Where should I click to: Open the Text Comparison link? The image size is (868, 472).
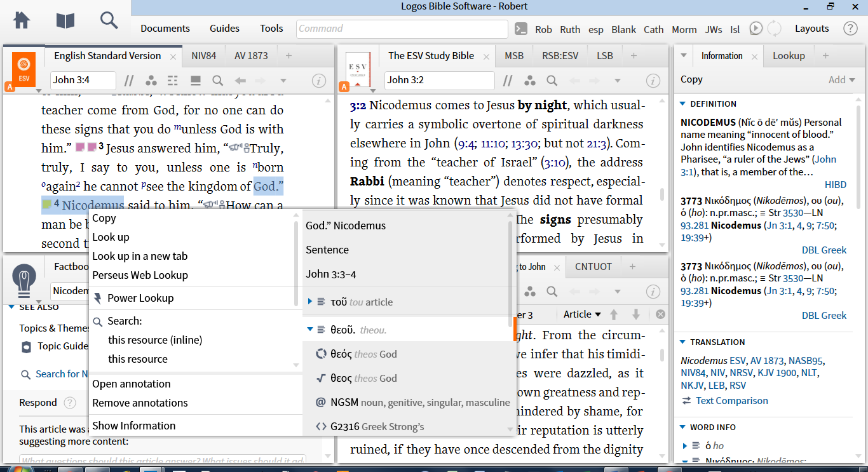pos(731,401)
